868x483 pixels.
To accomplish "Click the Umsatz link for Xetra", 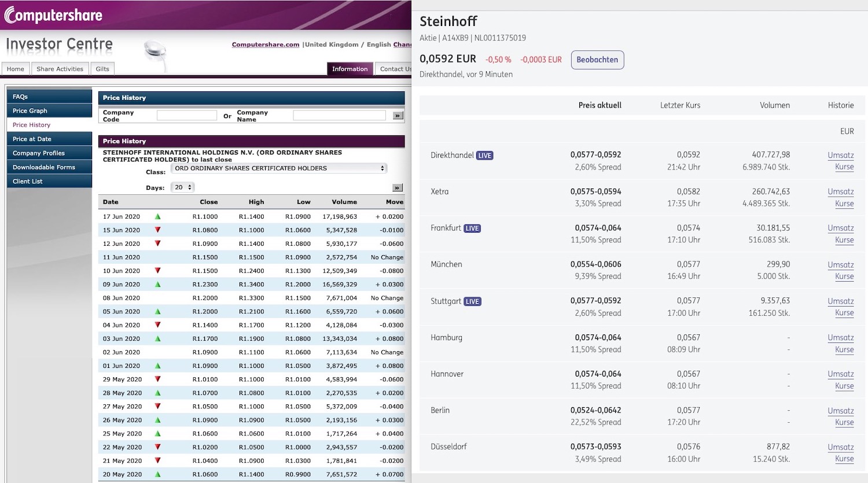I will (840, 191).
